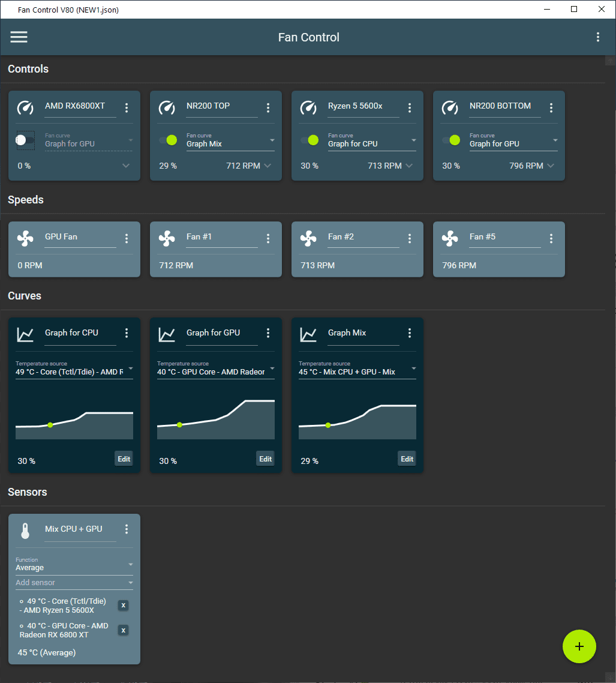Open the Graph for GPU options menu
Image resolution: width=616 pixels, height=683 pixels.
[x=268, y=333]
